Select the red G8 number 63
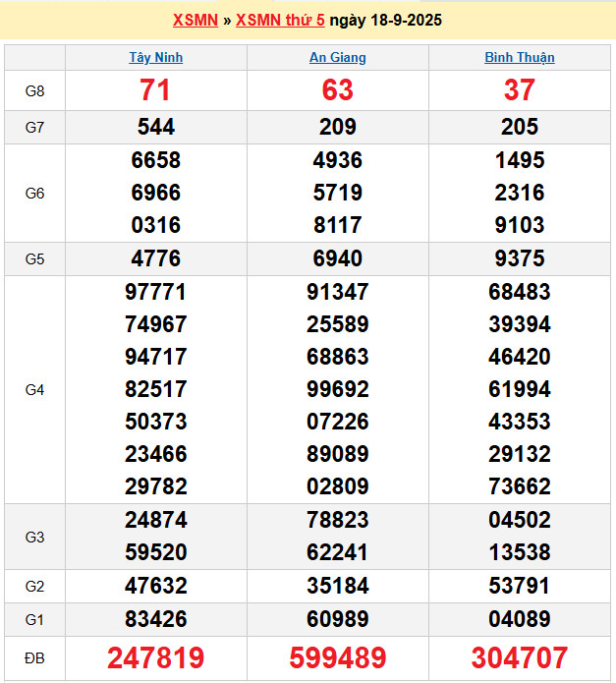Image resolution: width=616 pixels, height=683 pixels. [x=337, y=90]
